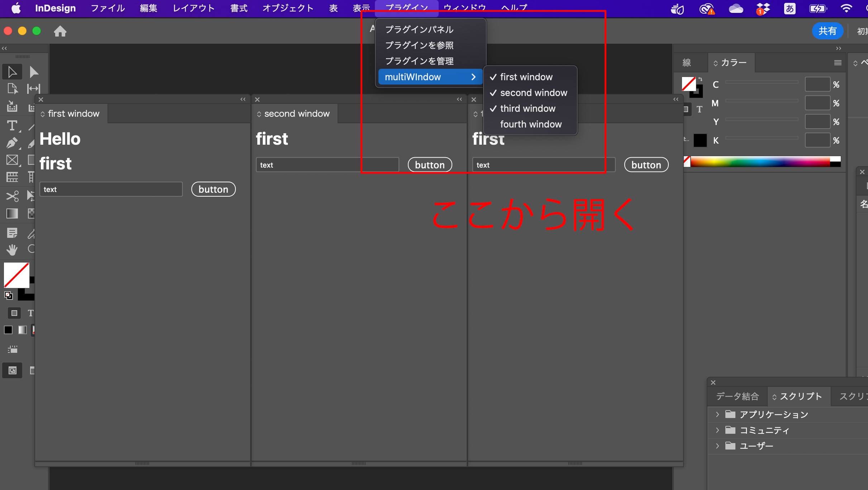
Task: Toggle visibility of first window
Action: (x=526, y=76)
